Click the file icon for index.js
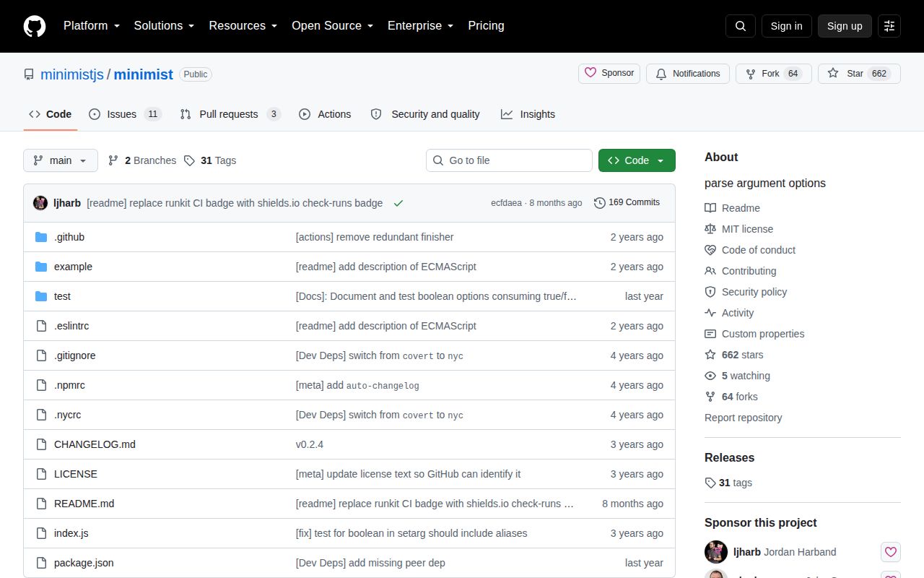924x578 pixels. (x=41, y=533)
